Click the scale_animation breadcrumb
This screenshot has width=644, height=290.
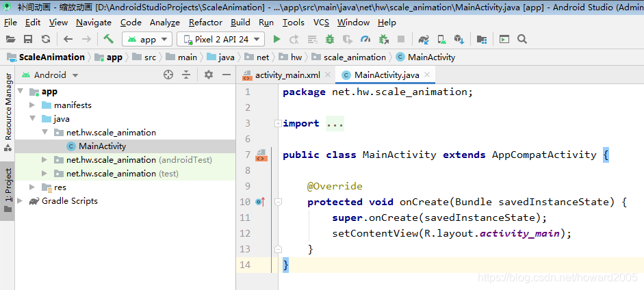[355, 57]
